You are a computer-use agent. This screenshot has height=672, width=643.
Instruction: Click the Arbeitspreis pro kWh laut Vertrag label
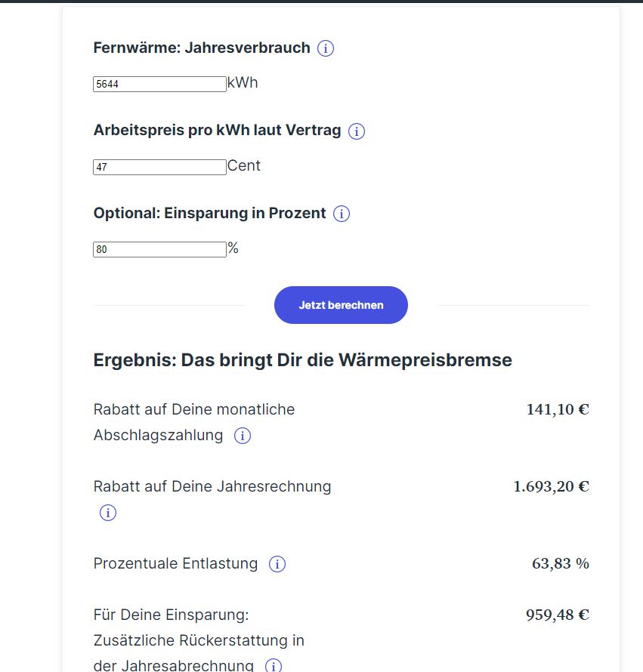pos(218,130)
